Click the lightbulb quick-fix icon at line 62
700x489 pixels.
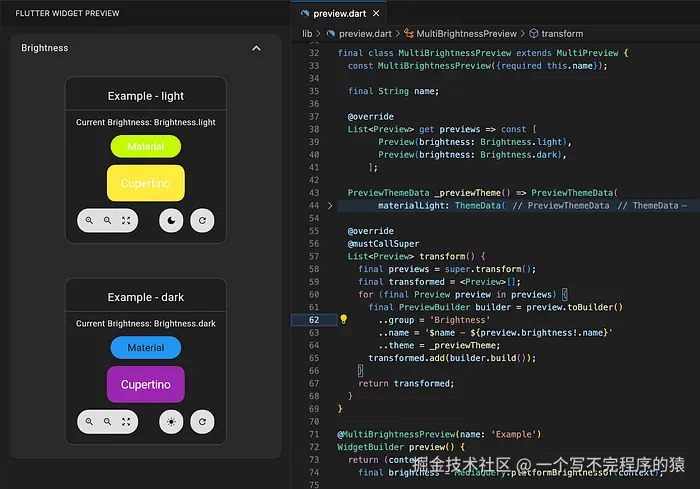(343, 320)
